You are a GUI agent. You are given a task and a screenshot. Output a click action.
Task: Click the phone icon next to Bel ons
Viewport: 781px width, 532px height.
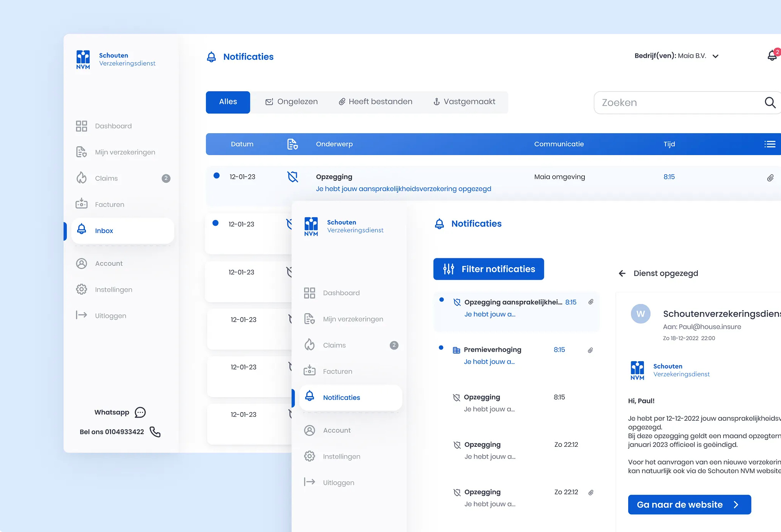coord(155,432)
